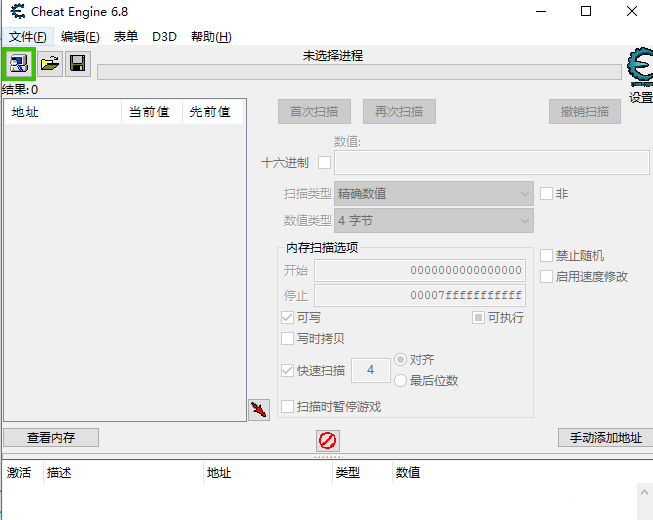Toggle the 快速扫描 fast scan checkbox
Image resolution: width=653 pixels, height=520 pixels.
point(287,370)
